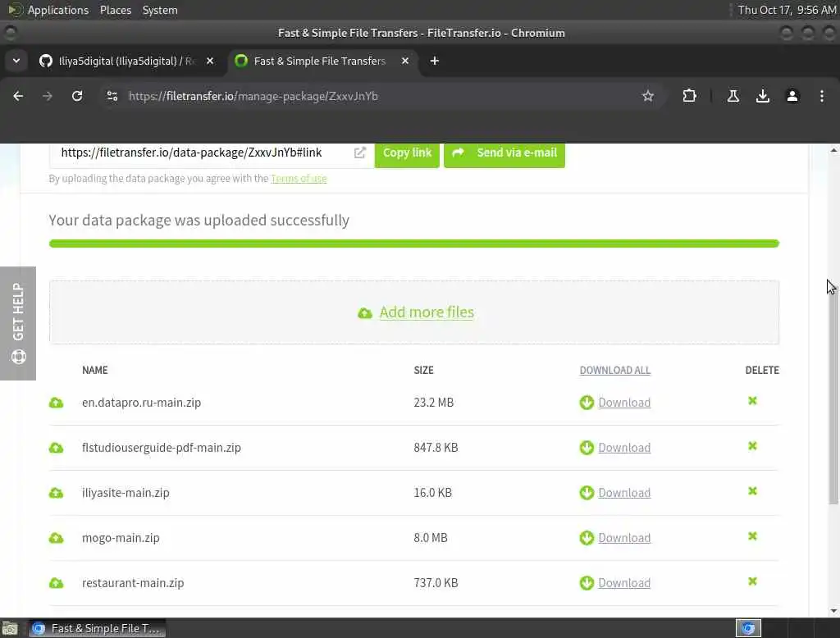Expand the tab search dropdown arrow
This screenshot has width=840, height=638.
[x=16, y=61]
